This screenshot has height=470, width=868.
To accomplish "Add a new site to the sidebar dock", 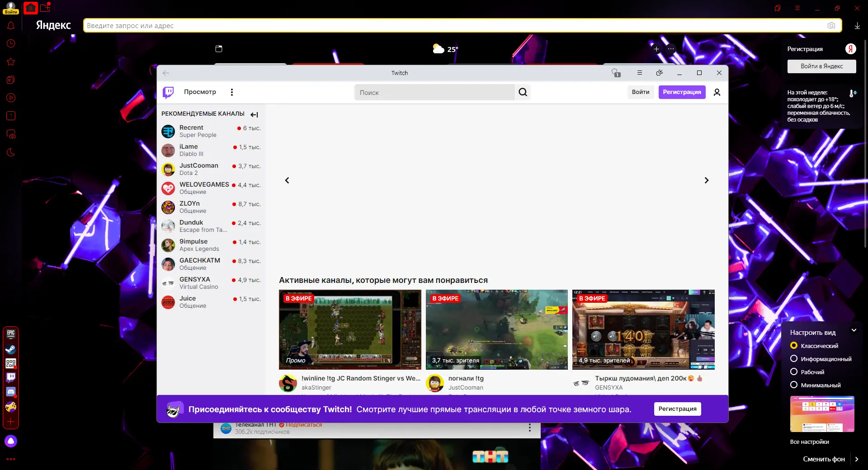I will coord(11,421).
